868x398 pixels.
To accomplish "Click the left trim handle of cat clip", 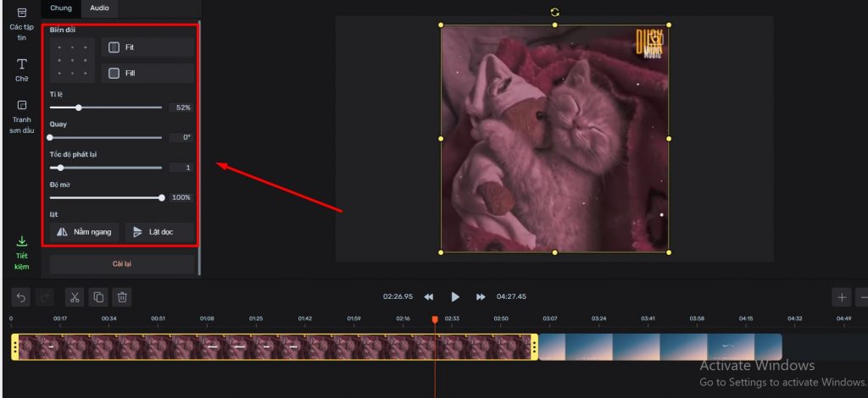I will 15,347.
